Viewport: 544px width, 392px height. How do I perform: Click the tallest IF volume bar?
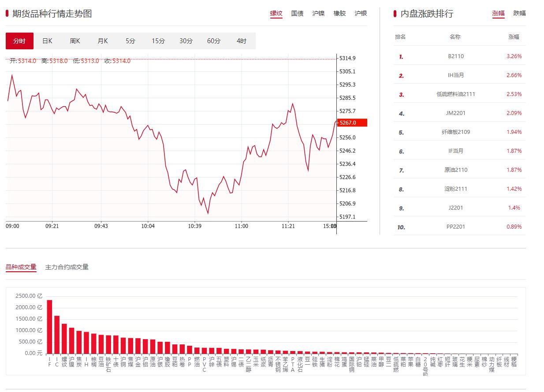(x=49, y=326)
